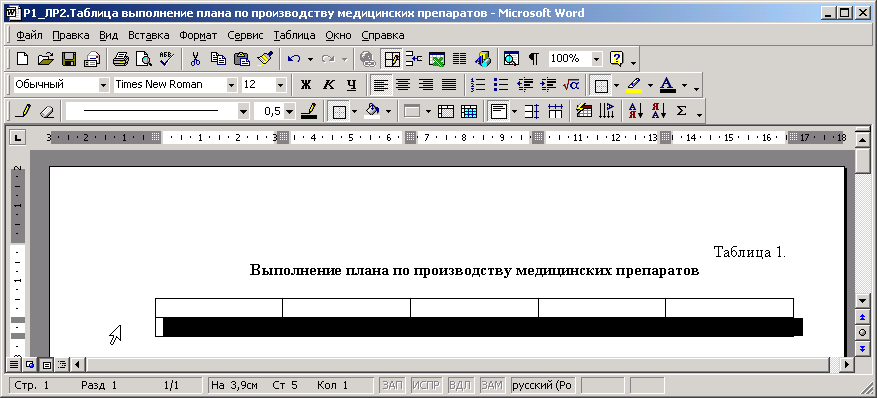
Task: Open the Times New Roman font dropdown
Action: 232,85
